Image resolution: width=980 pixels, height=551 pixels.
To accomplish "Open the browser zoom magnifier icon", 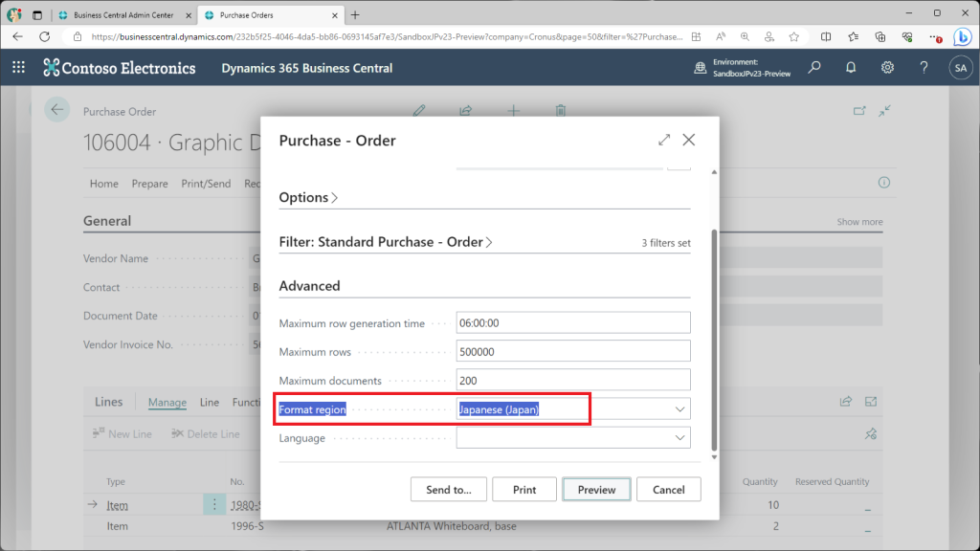I will [745, 37].
